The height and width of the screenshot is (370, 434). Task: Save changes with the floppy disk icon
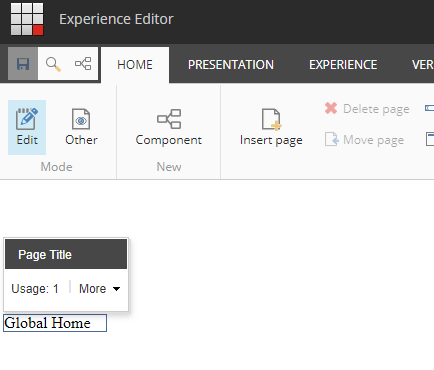(x=23, y=64)
